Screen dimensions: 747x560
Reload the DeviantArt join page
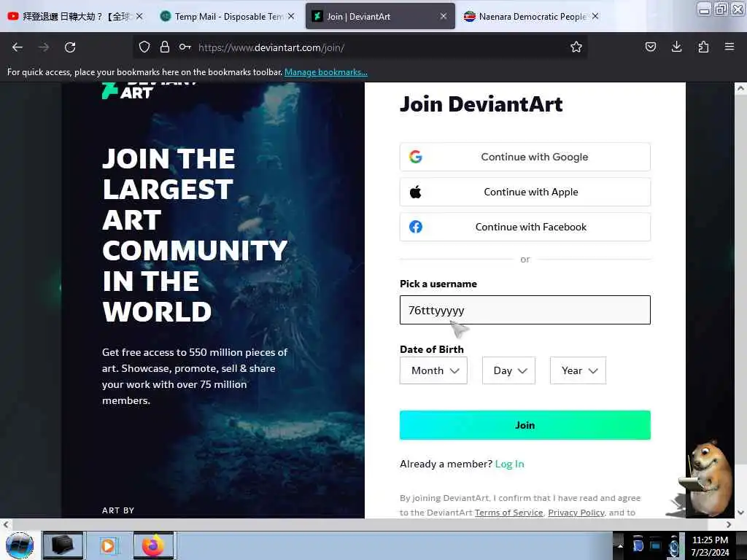70,47
